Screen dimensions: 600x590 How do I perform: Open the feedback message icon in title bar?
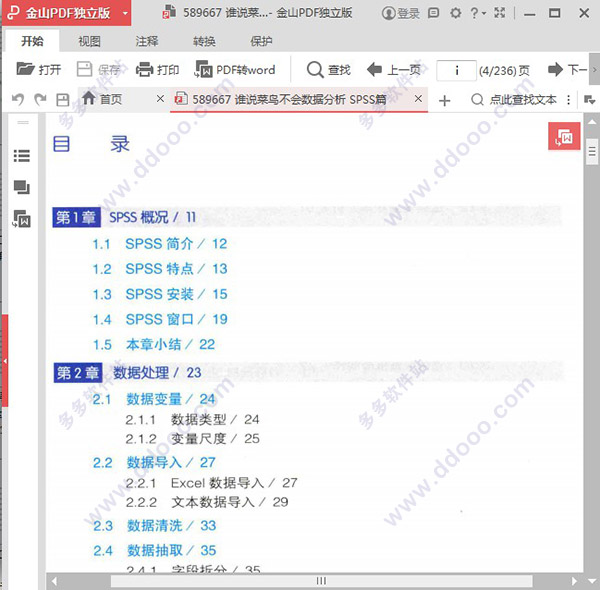click(x=433, y=13)
